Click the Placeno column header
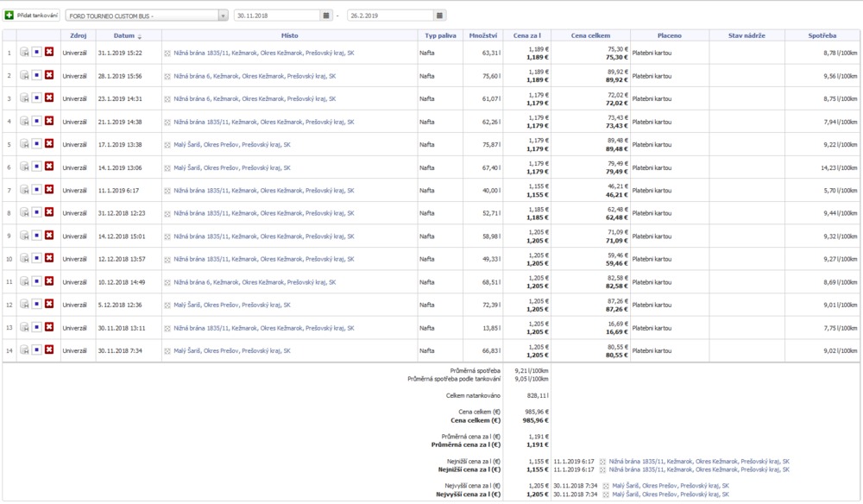Image resolution: width=863 pixels, height=504 pixels. pos(670,35)
